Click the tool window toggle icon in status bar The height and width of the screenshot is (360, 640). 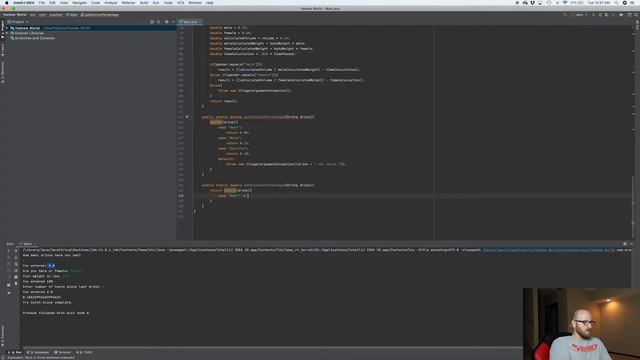click(3, 358)
